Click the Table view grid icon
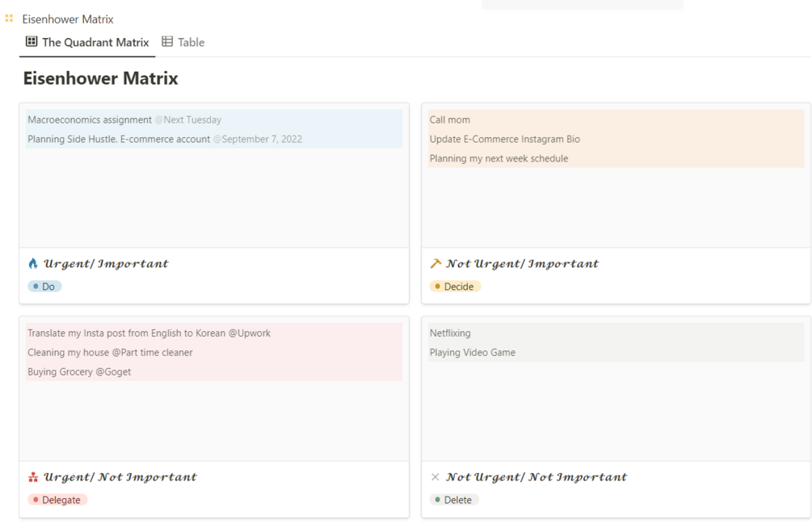Screen dimensions: 812x524 [x=167, y=42]
